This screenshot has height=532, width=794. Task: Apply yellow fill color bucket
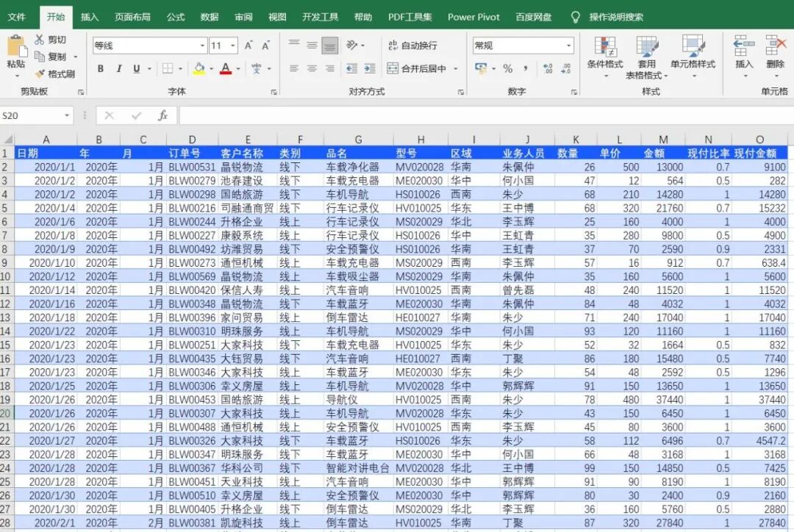tap(199, 68)
